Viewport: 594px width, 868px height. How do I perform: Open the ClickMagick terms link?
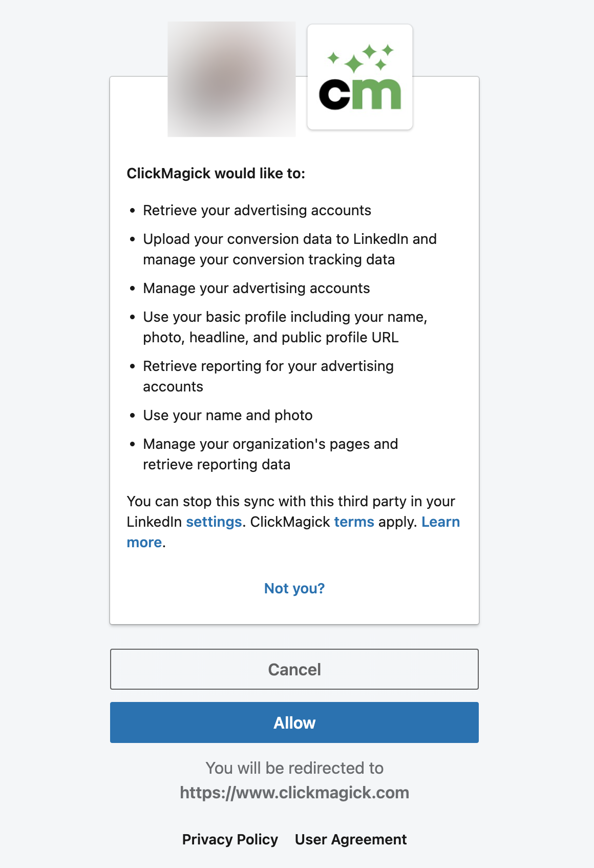pyautogui.click(x=354, y=522)
